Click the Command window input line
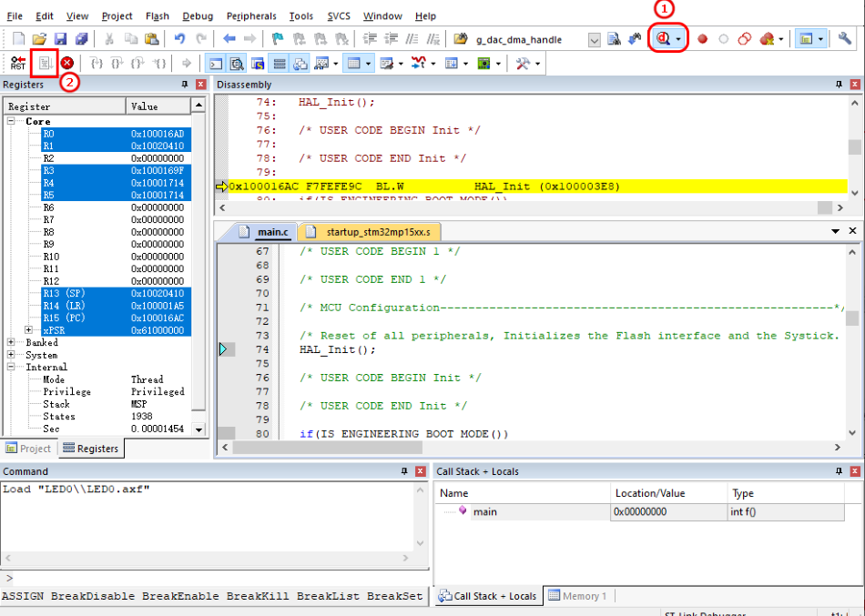Image resolution: width=865 pixels, height=616 pixels. 215,579
